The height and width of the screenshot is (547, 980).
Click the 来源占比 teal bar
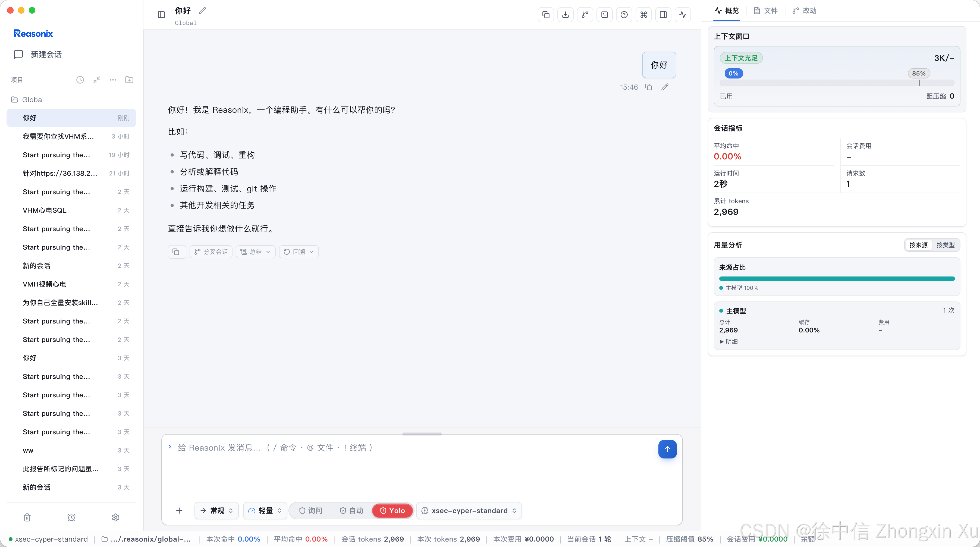(837, 278)
